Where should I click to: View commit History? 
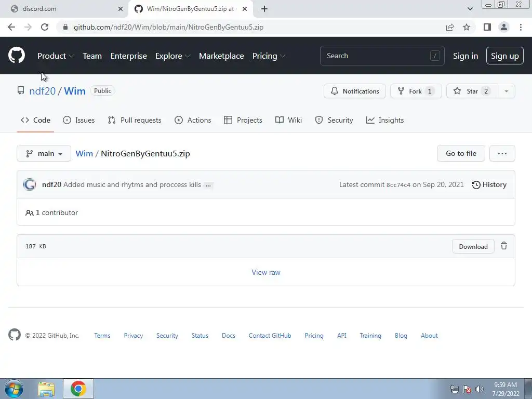[x=489, y=184]
